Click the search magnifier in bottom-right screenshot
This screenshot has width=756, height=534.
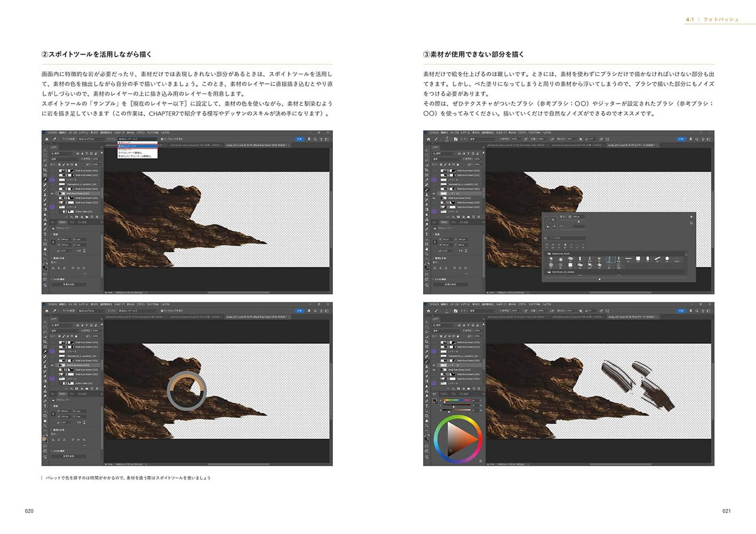pyautogui.click(x=697, y=311)
